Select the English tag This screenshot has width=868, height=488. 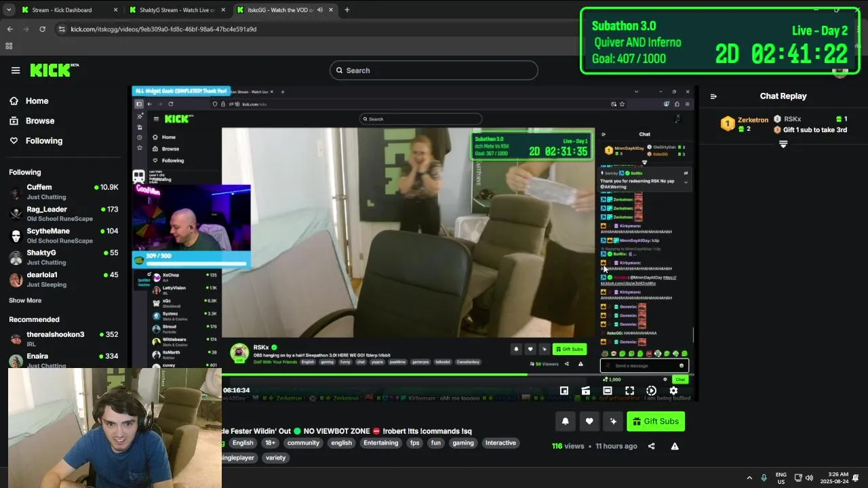[243, 443]
